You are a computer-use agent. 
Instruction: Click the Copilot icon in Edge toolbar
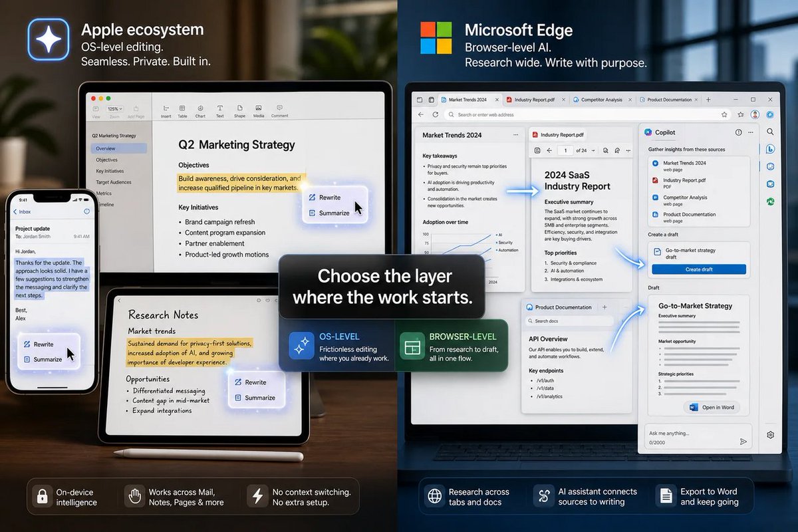(770, 114)
